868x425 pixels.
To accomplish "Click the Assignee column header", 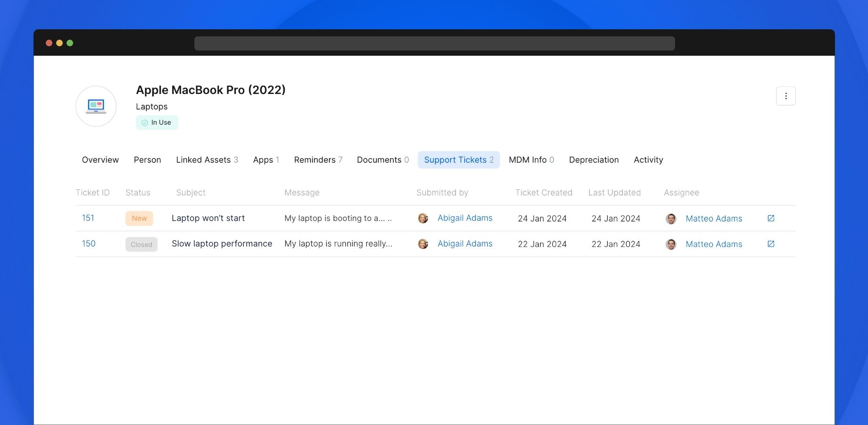I will (x=681, y=192).
